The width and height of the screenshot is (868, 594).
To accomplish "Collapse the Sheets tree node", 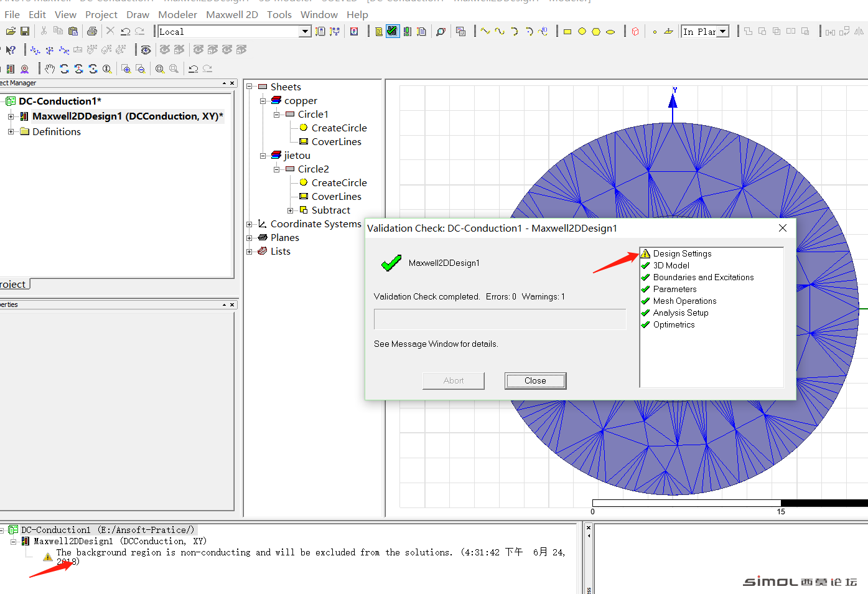I will click(x=250, y=87).
